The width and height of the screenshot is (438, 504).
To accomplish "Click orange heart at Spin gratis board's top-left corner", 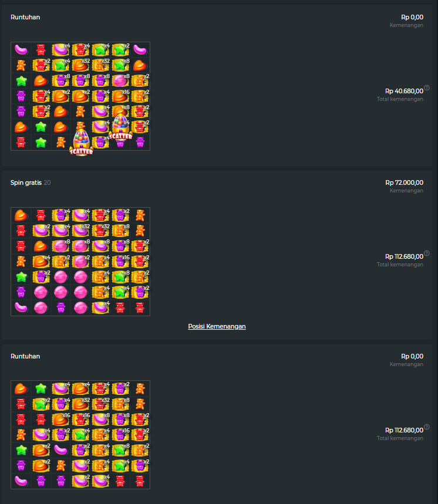I will coord(21,215).
